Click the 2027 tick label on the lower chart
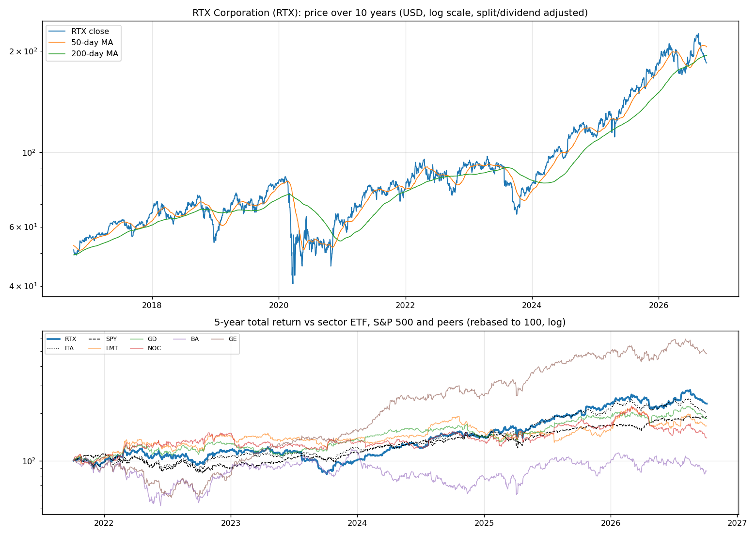 pyautogui.click(x=737, y=523)
